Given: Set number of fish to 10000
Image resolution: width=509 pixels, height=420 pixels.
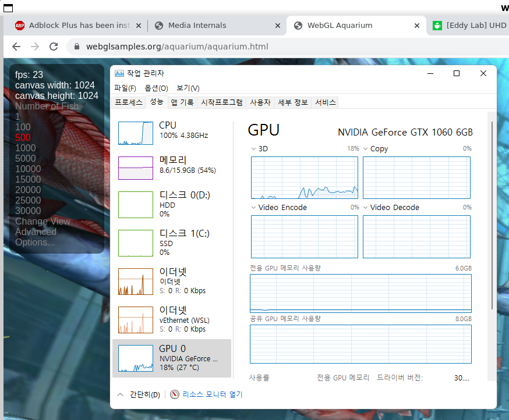Looking at the screenshot, I should pyautogui.click(x=28, y=169).
